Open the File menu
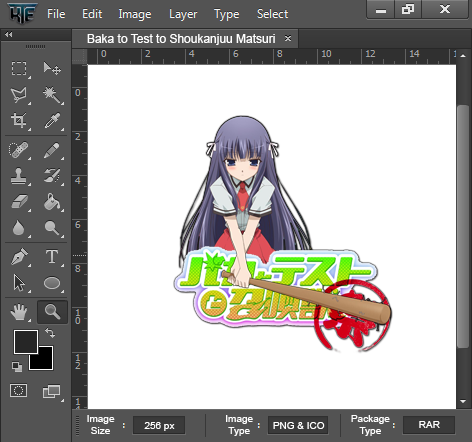Screen dimensions: 472x442 pyautogui.click(x=56, y=14)
